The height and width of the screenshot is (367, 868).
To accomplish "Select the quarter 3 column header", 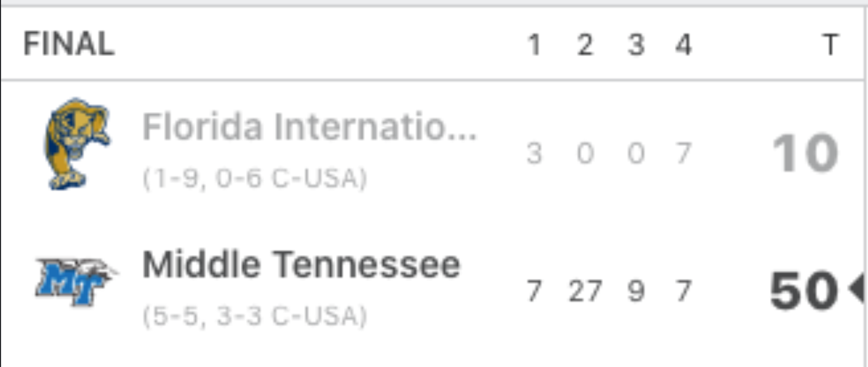I will coord(636,45).
